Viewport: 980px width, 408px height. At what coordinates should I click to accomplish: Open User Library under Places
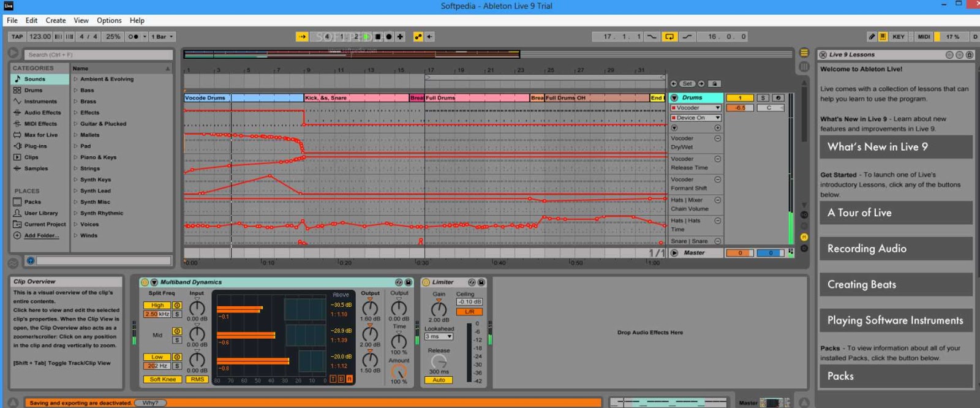click(x=40, y=213)
